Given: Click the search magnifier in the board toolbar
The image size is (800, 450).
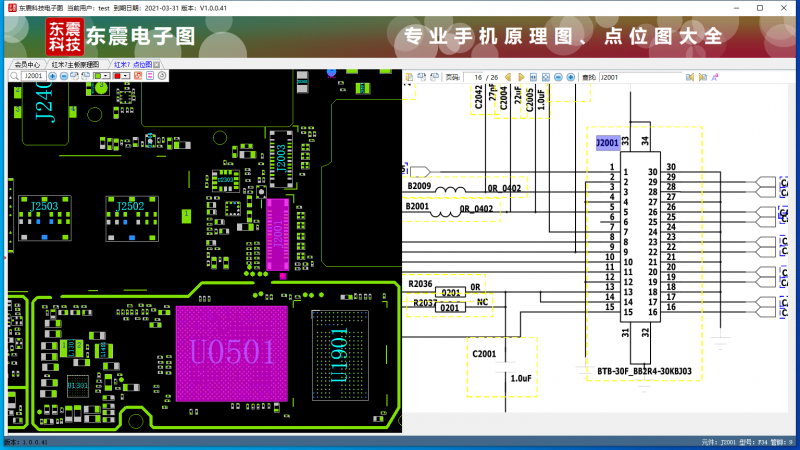Looking at the screenshot, I should click(x=15, y=76).
